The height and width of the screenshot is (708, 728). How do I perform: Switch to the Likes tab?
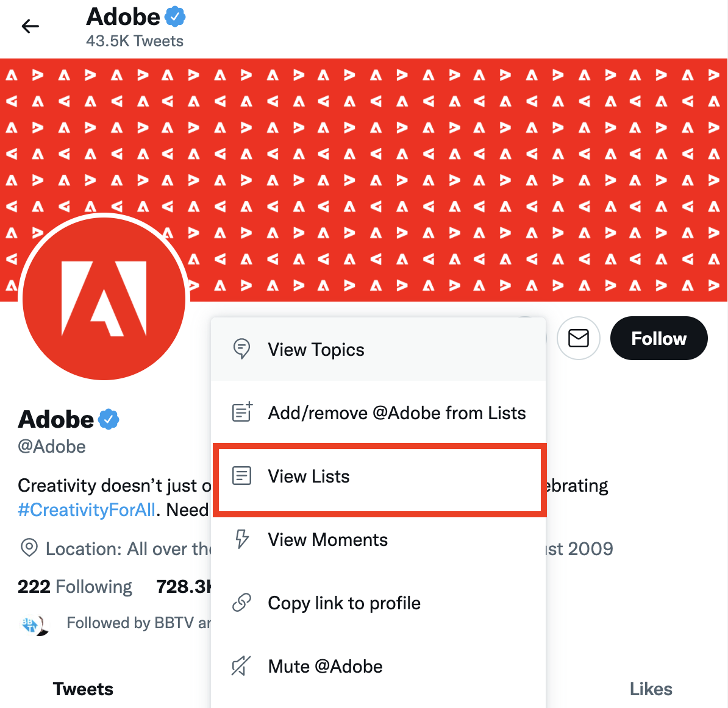[651, 689]
